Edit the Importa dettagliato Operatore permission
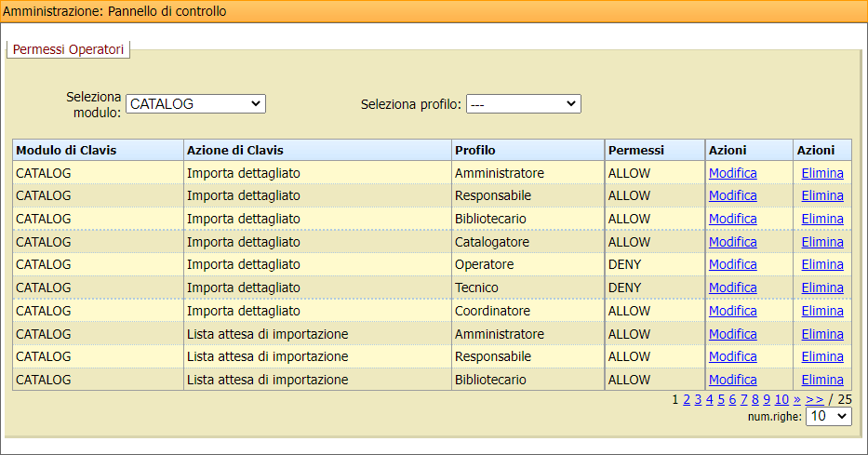 (732, 264)
